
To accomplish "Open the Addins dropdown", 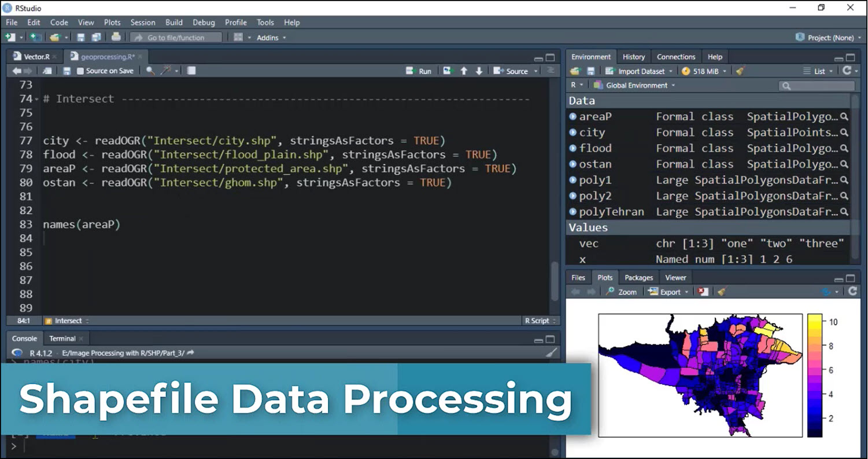I will pyautogui.click(x=271, y=38).
